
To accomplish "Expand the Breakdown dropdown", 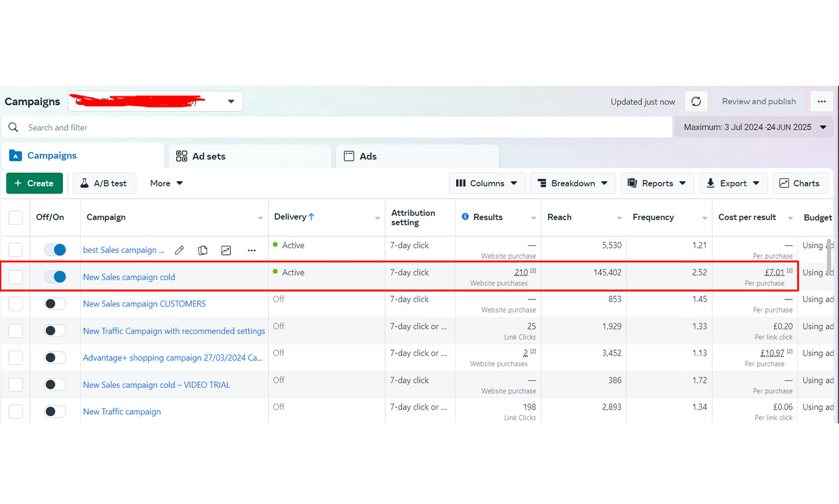I will pyautogui.click(x=572, y=184).
